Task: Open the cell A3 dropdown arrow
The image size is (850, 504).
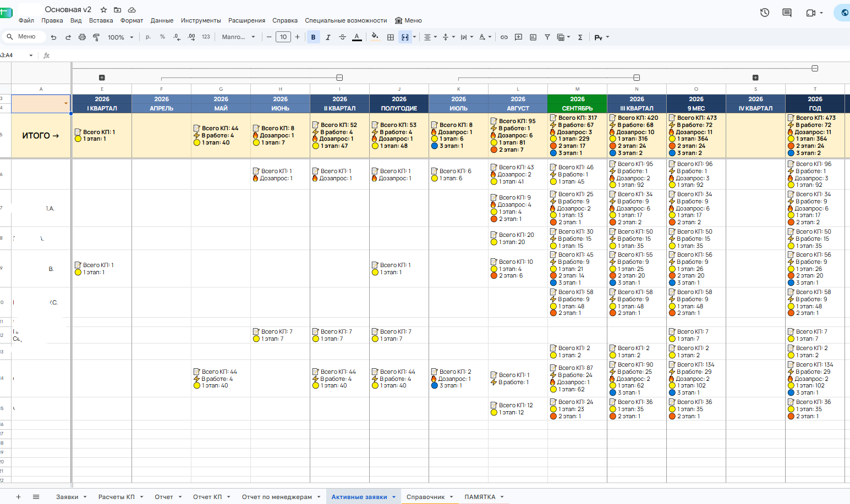Action: point(66,103)
